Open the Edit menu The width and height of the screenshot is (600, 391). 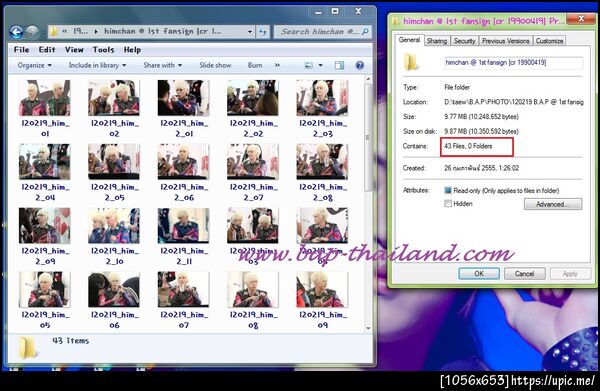pos(47,50)
